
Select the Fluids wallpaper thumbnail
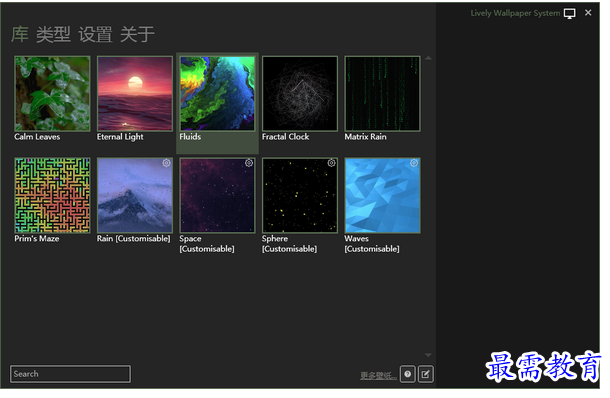point(217,93)
